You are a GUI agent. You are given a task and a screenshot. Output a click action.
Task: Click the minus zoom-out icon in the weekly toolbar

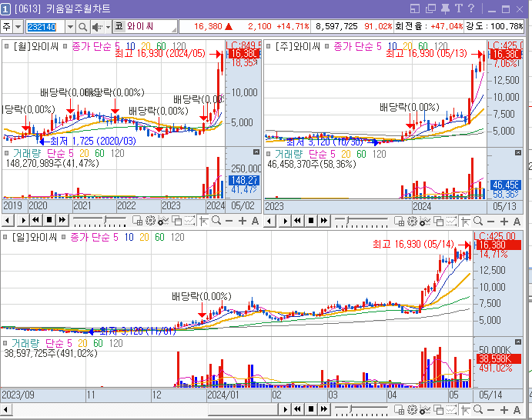pos(491,222)
